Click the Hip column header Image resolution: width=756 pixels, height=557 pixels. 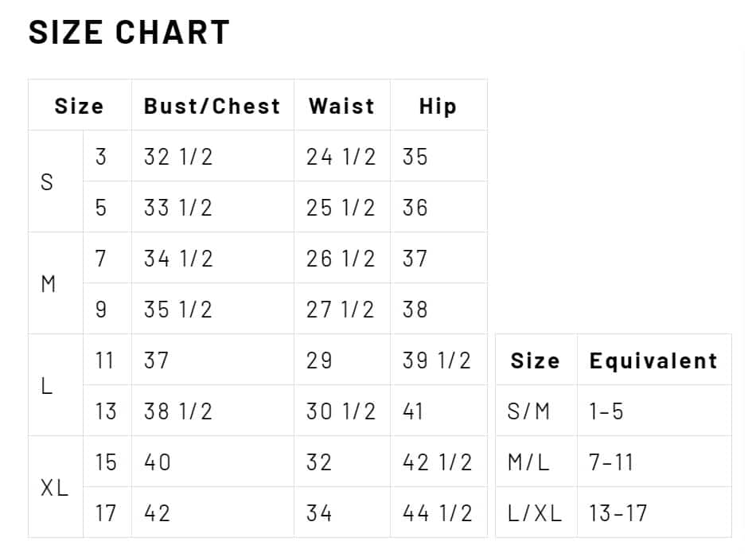[x=438, y=106]
